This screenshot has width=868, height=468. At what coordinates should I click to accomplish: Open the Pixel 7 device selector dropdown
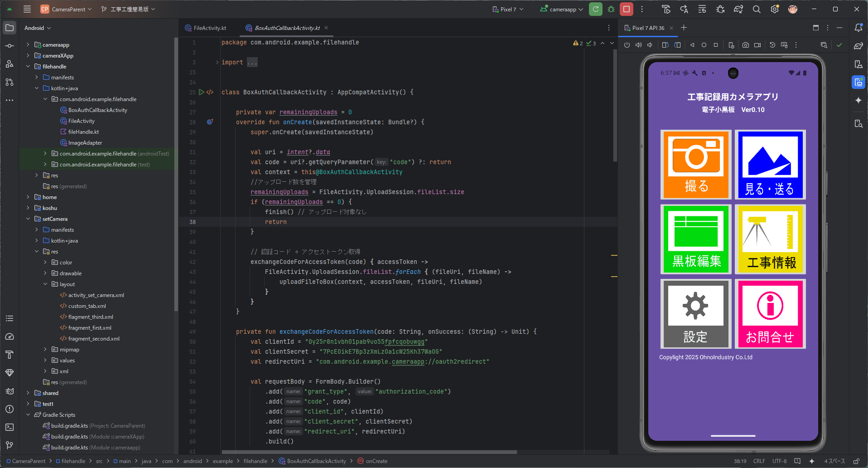pyautogui.click(x=508, y=9)
